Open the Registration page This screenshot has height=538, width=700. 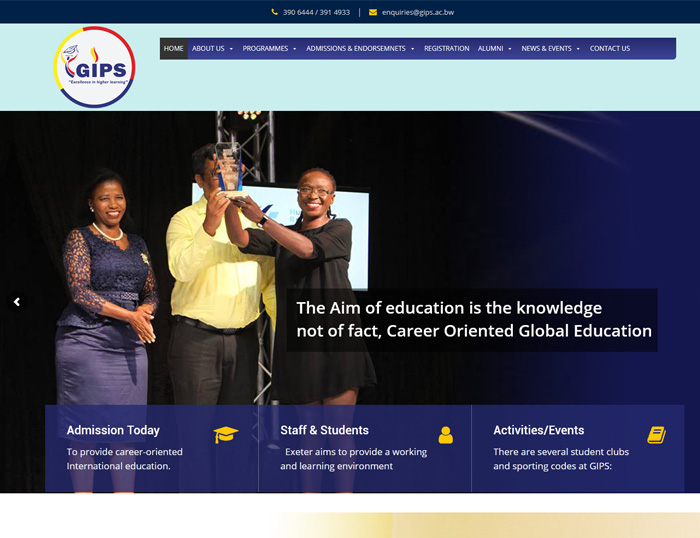click(446, 48)
